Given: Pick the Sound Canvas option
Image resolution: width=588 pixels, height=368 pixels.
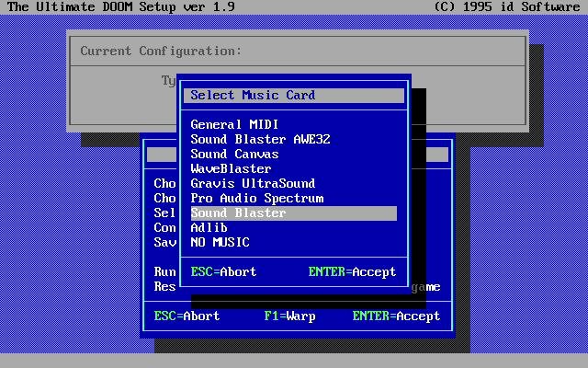Looking at the screenshot, I should click(234, 154).
